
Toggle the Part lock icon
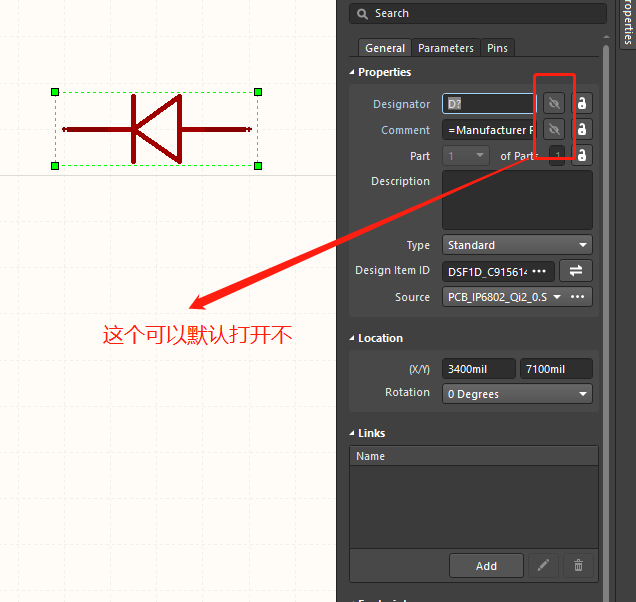[x=582, y=155]
